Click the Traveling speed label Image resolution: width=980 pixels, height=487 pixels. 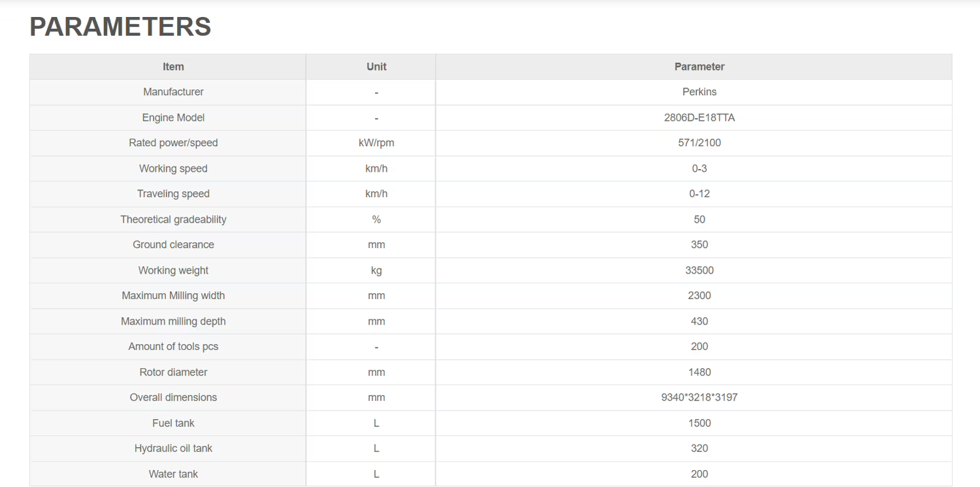pos(173,194)
